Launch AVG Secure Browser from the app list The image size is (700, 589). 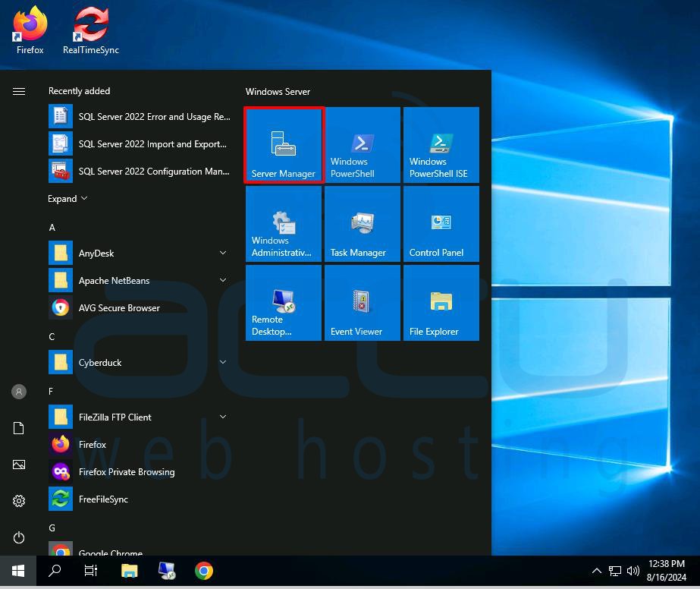coord(140,308)
